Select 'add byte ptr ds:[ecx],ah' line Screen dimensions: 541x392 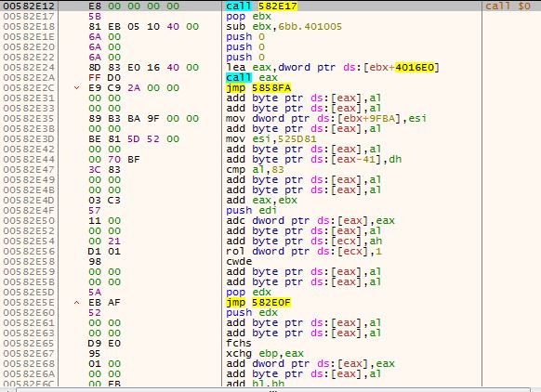[x=304, y=241]
